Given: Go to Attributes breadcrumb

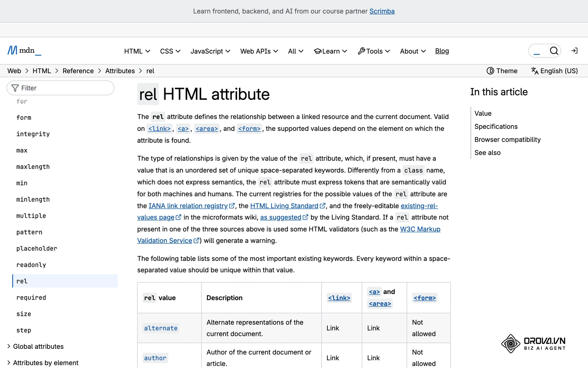Looking at the screenshot, I should pyautogui.click(x=120, y=71).
